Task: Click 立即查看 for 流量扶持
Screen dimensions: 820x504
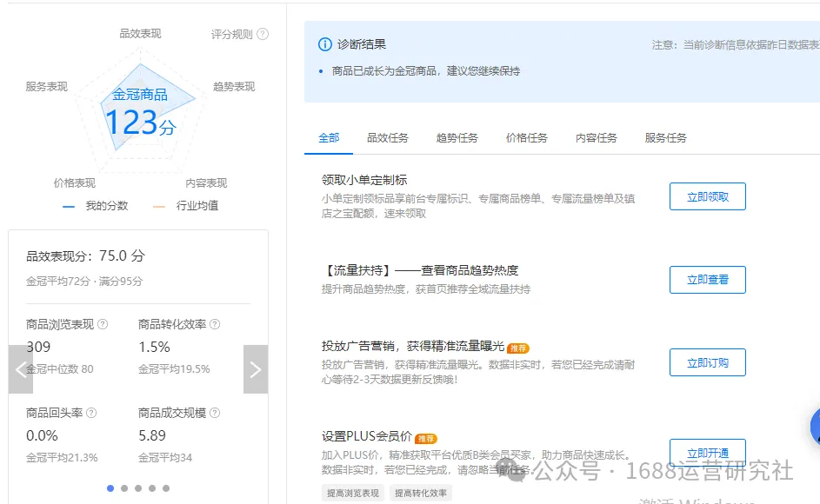Action: click(x=707, y=279)
